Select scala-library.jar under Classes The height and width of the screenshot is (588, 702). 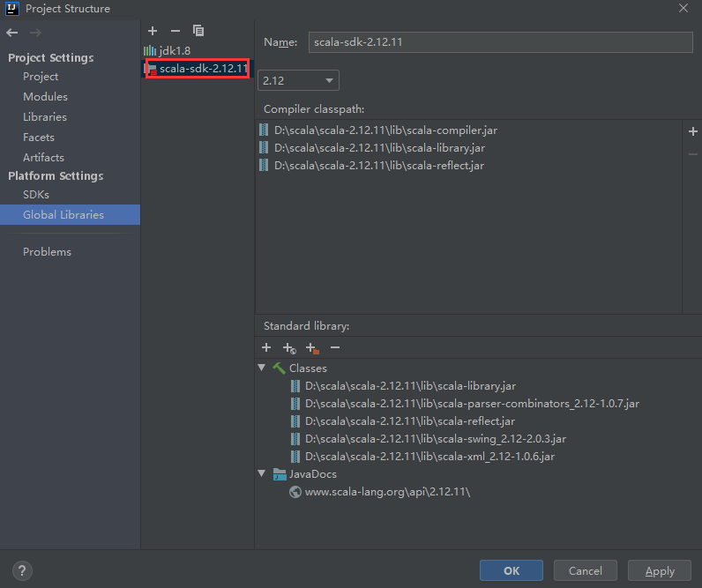(410, 386)
